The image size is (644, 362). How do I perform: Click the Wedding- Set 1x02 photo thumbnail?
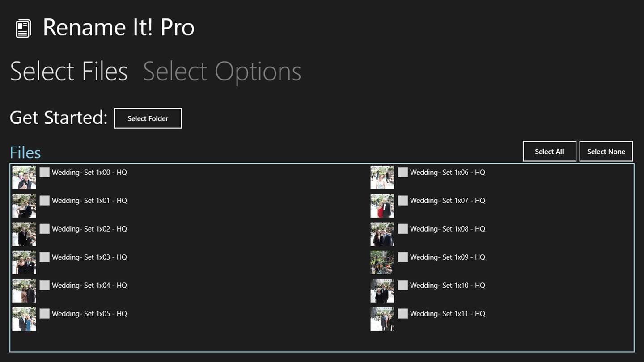tap(24, 234)
